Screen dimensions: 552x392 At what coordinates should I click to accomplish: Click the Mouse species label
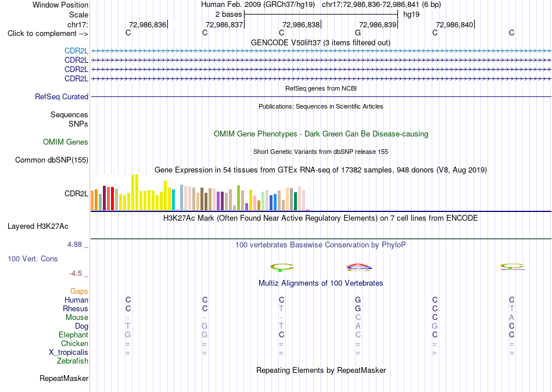pos(77,318)
